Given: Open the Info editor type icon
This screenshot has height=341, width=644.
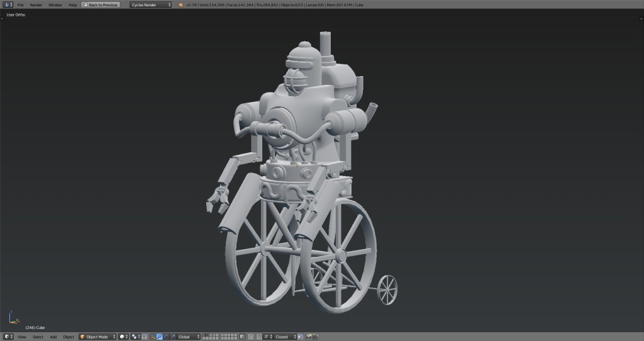Looking at the screenshot, I should [7, 4].
